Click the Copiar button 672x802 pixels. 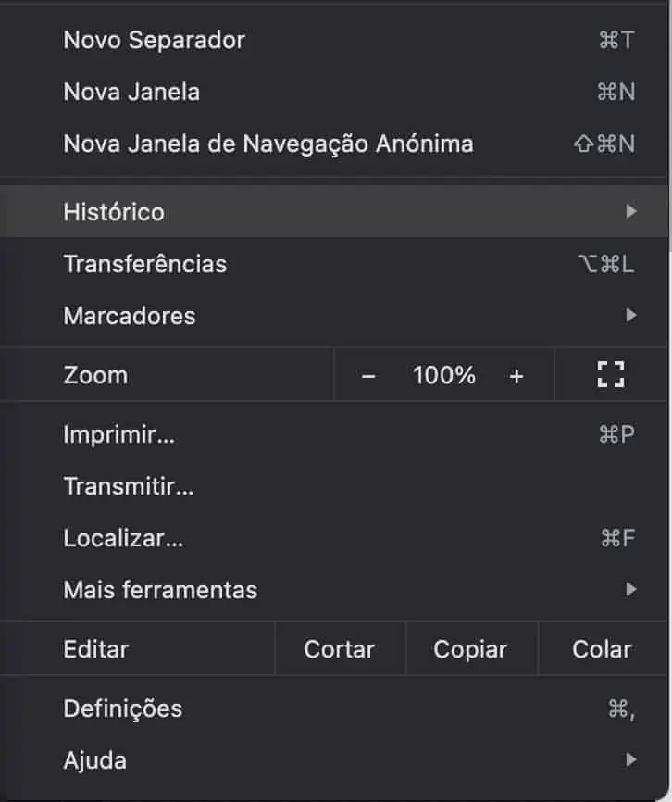(x=470, y=649)
